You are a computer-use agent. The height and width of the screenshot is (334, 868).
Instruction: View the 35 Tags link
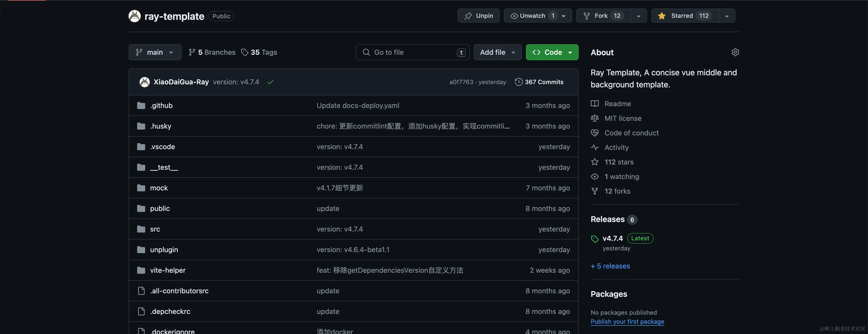[x=259, y=52]
